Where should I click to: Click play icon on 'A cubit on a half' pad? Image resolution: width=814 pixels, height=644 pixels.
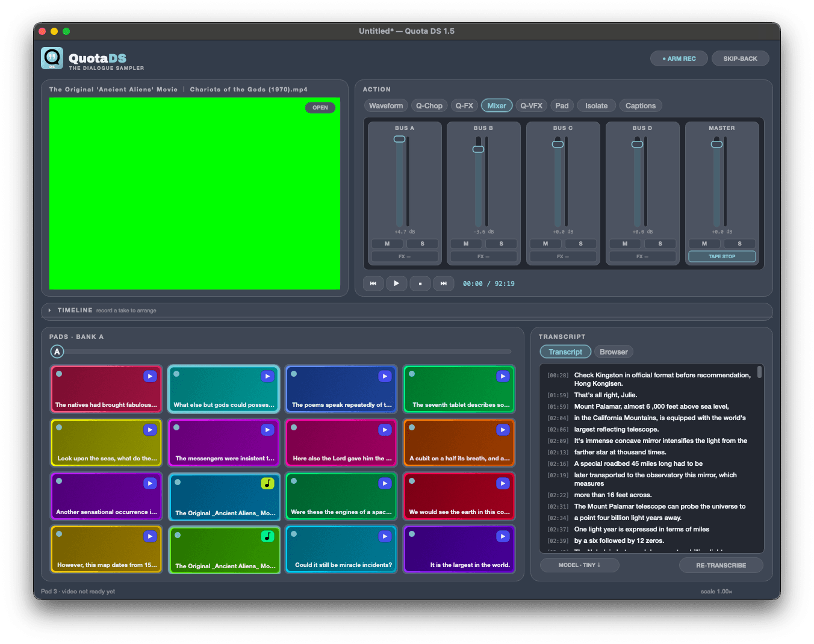503,430
